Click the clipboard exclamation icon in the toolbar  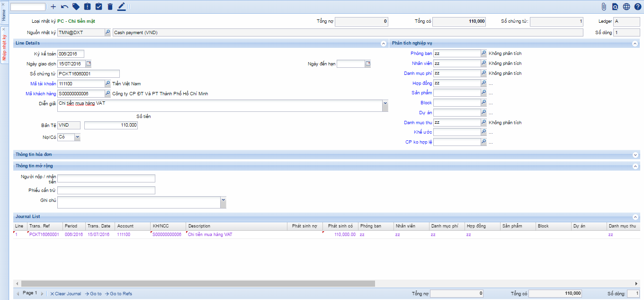click(x=87, y=7)
